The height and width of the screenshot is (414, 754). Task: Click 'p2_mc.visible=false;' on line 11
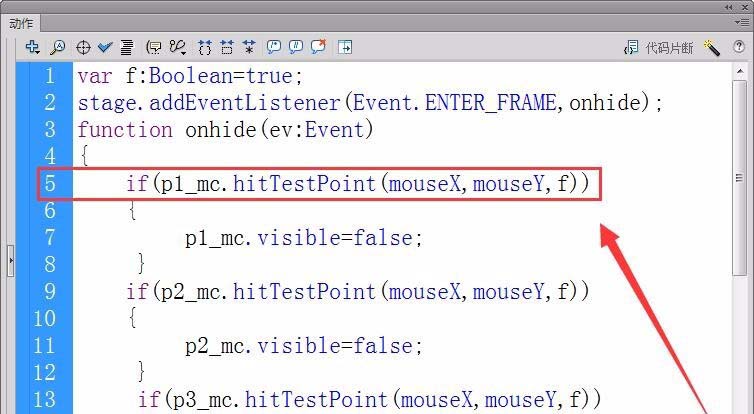coord(304,346)
